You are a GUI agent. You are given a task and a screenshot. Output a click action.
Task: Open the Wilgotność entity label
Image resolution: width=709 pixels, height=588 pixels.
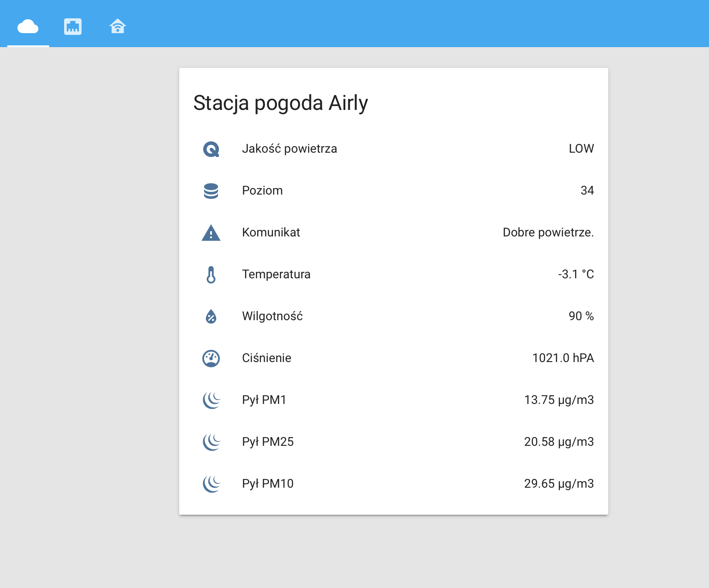click(273, 316)
